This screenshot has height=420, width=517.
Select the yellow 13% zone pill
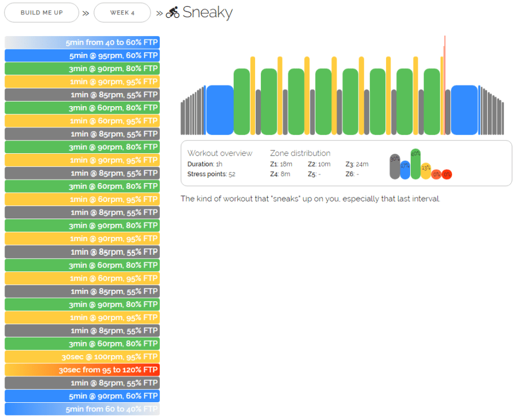[426, 171]
